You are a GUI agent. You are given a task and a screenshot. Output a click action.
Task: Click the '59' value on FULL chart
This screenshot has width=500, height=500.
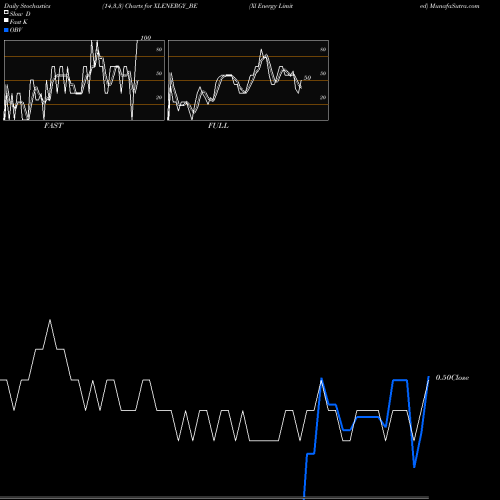click(307, 78)
